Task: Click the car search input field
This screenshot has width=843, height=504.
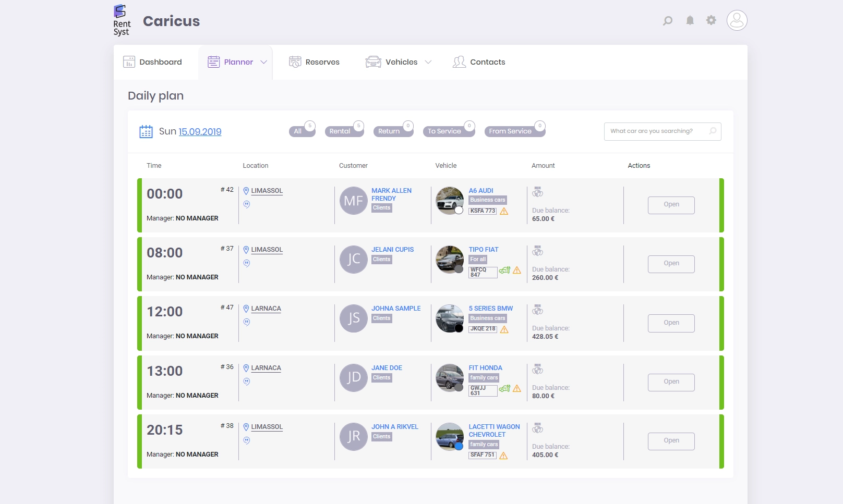Action: pos(657,131)
